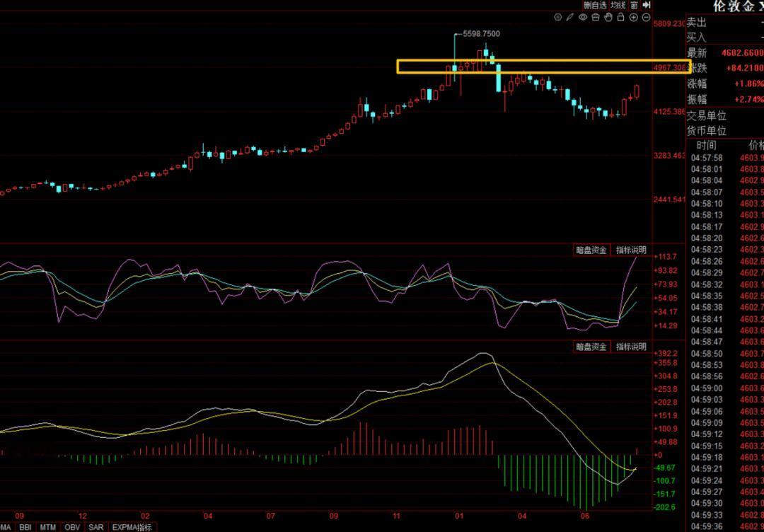Select the OBV indicator tab

pos(72,527)
